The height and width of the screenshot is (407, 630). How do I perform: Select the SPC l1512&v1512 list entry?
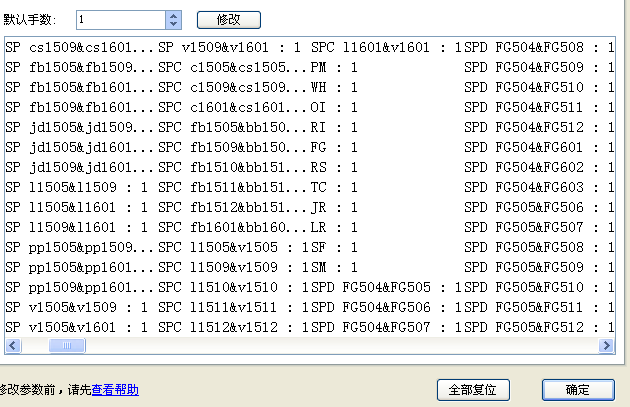tap(230, 326)
